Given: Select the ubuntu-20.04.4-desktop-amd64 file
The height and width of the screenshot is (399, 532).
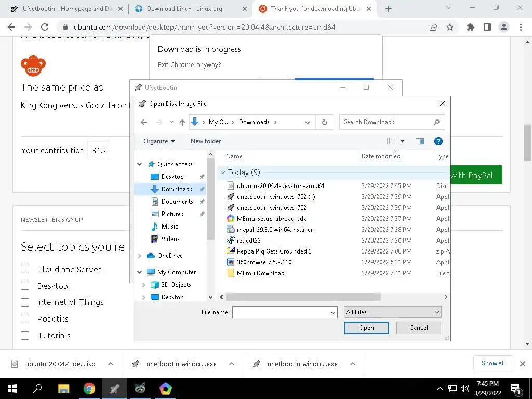Looking at the screenshot, I should pyautogui.click(x=280, y=186).
